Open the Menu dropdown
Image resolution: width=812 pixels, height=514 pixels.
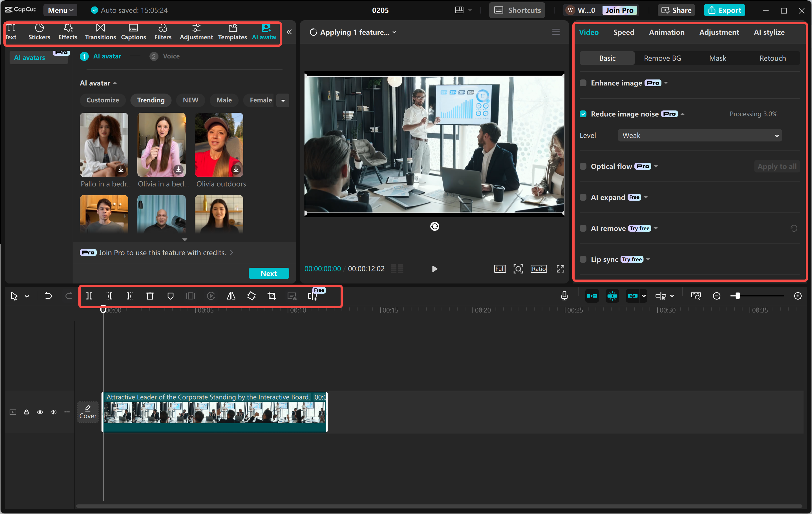[60, 10]
